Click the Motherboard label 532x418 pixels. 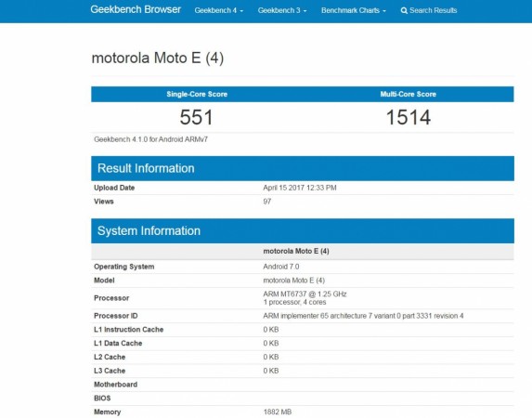pyautogui.click(x=116, y=385)
